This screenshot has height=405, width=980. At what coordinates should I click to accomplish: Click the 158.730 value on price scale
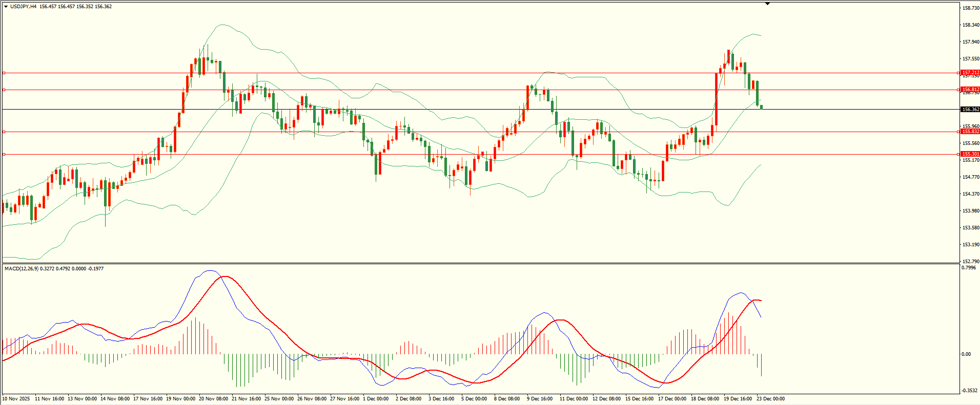(x=971, y=8)
